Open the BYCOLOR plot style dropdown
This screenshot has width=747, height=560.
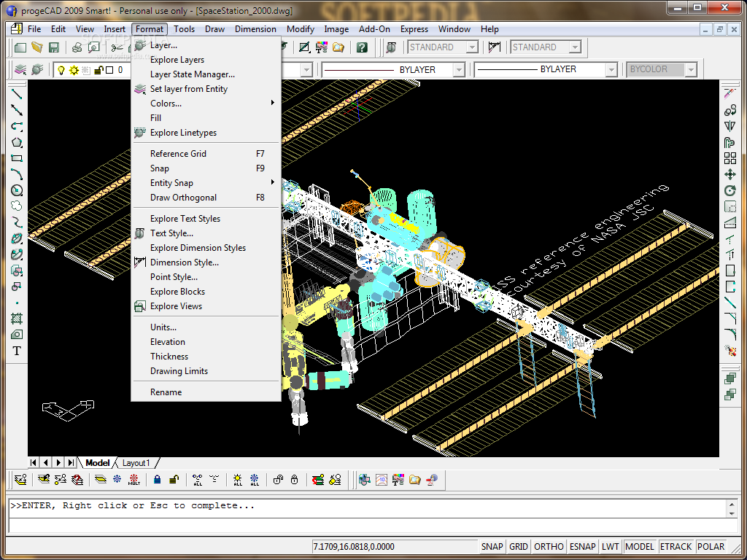point(691,69)
